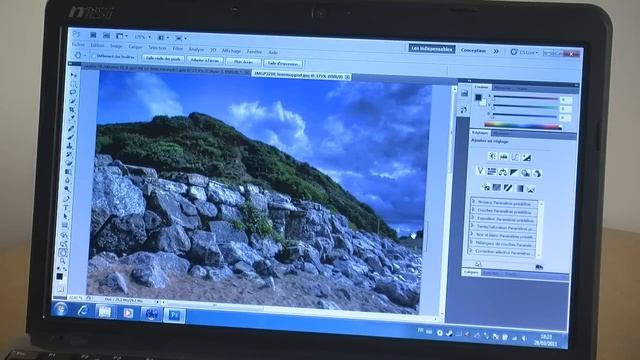Screen dimensions: 640x360
Task: Select the Move tool
Action: tap(74, 75)
